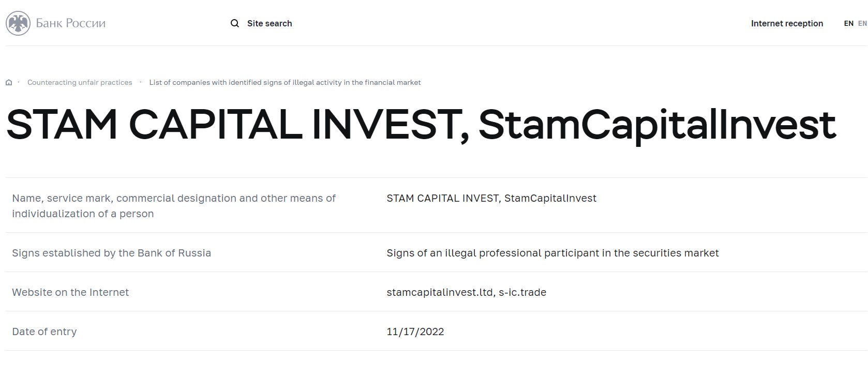Click the stamcapitalinvest.ltd website text
868x391 pixels.
(x=440, y=292)
